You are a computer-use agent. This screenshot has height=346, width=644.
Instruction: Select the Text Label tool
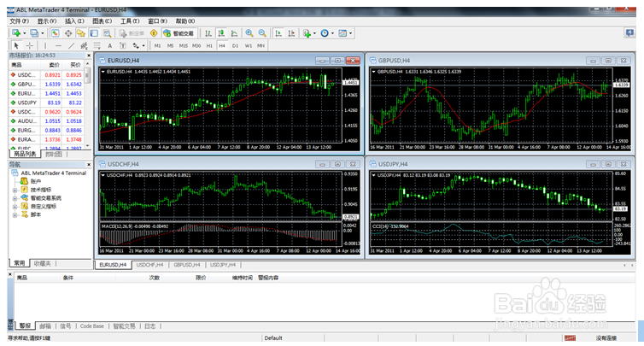point(122,45)
